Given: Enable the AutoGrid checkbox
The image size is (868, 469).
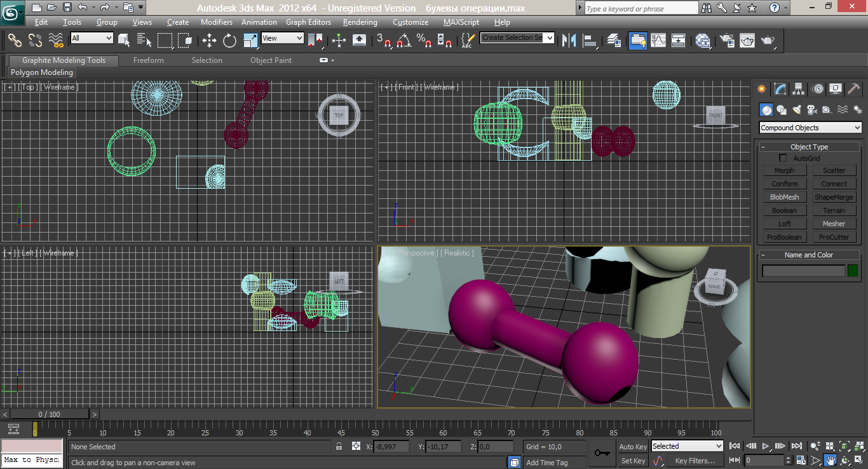Looking at the screenshot, I should click(783, 158).
